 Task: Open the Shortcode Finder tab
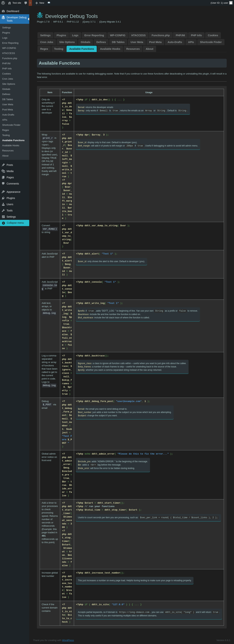pos(211,42)
